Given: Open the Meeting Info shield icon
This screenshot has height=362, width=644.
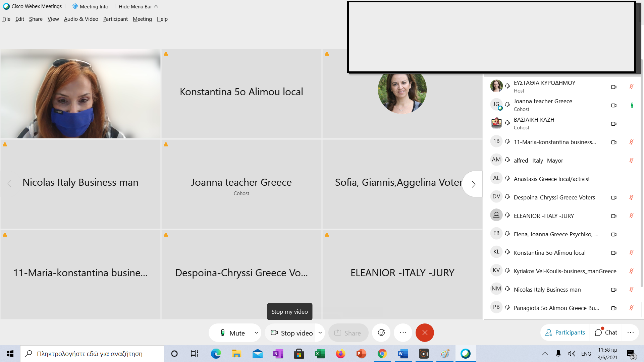Looking at the screenshot, I should (x=75, y=6).
